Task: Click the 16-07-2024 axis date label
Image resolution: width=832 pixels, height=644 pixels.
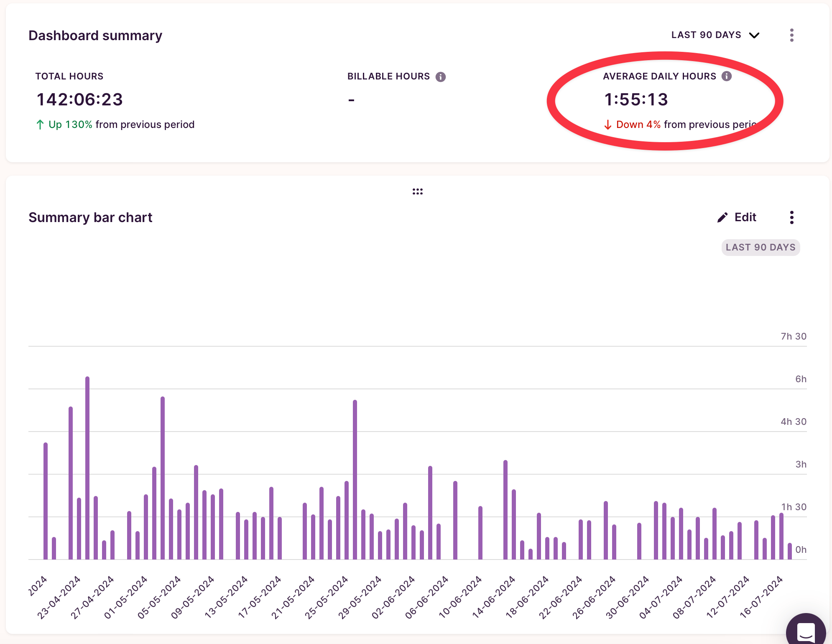Action: [762, 596]
